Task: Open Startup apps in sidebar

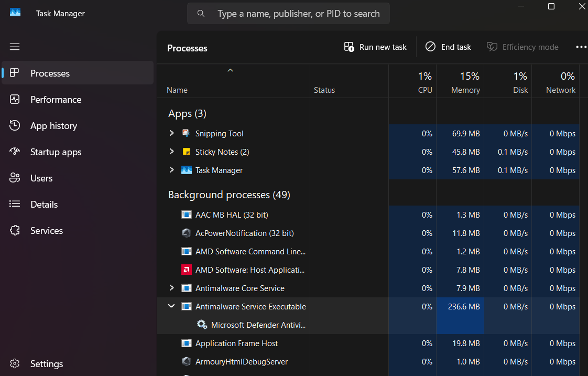Action: [56, 152]
